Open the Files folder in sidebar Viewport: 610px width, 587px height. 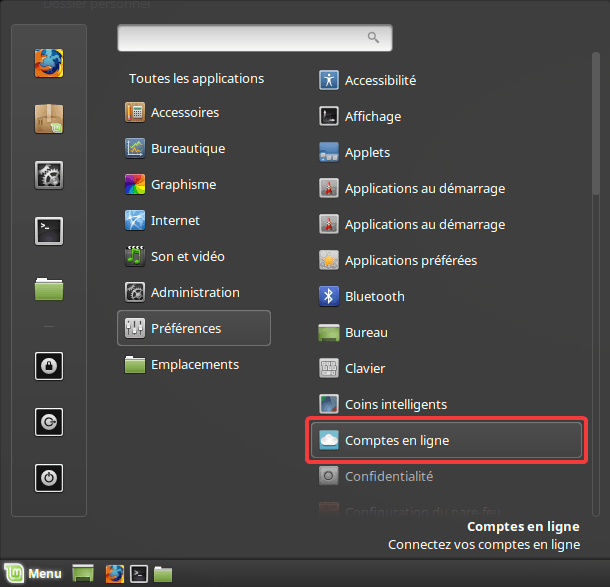pyautogui.click(x=49, y=289)
